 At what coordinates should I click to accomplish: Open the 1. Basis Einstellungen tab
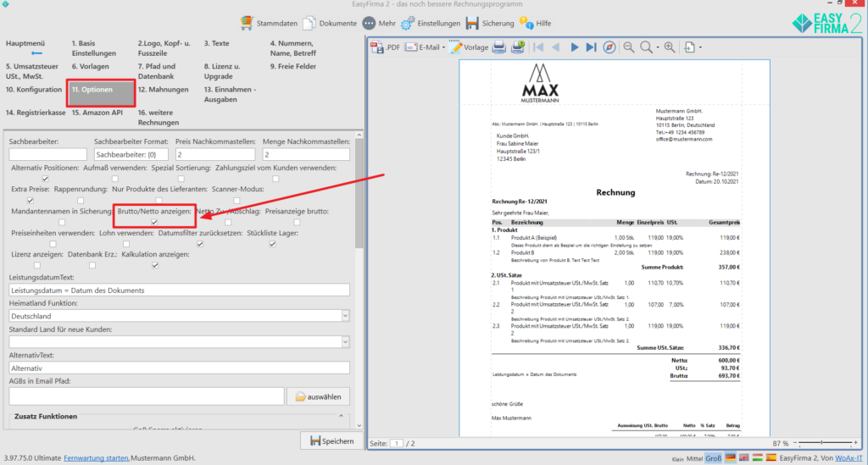pos(93,48)
